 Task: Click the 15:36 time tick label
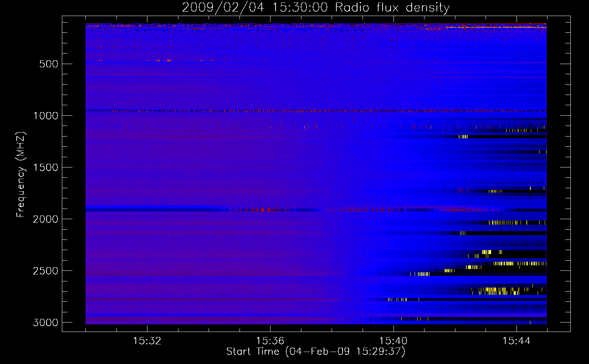270,341
